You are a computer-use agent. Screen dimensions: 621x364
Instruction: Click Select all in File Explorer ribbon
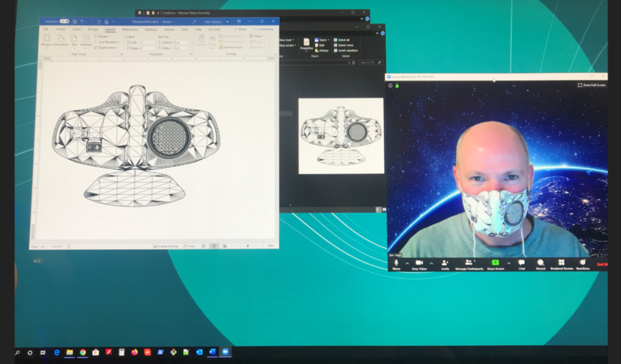(341, 40)
